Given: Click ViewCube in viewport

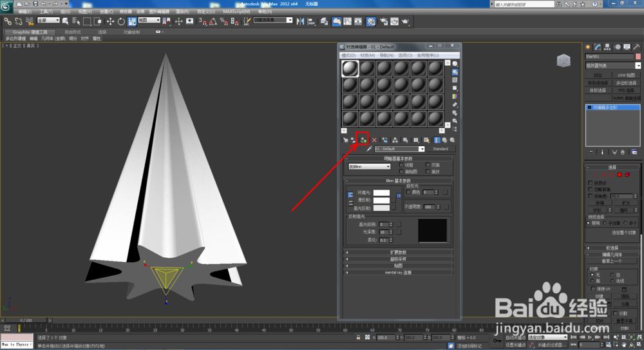Looking at the screenshot, I should tap(563, 61).
